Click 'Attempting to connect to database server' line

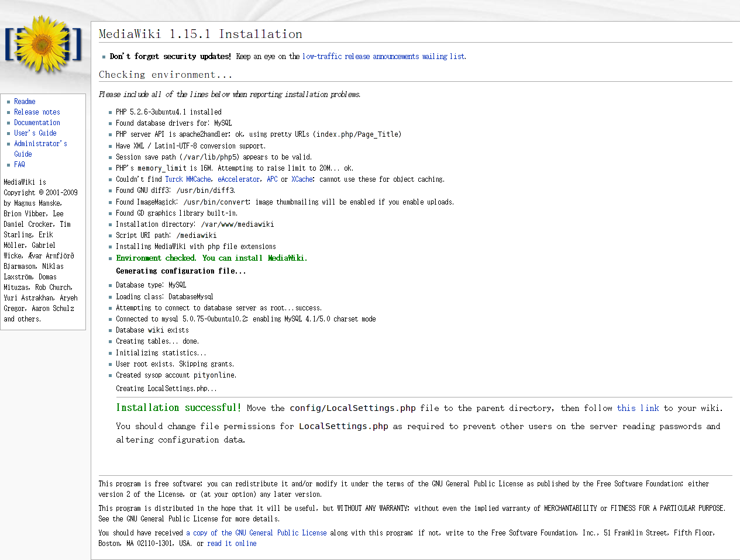point(219,308)
